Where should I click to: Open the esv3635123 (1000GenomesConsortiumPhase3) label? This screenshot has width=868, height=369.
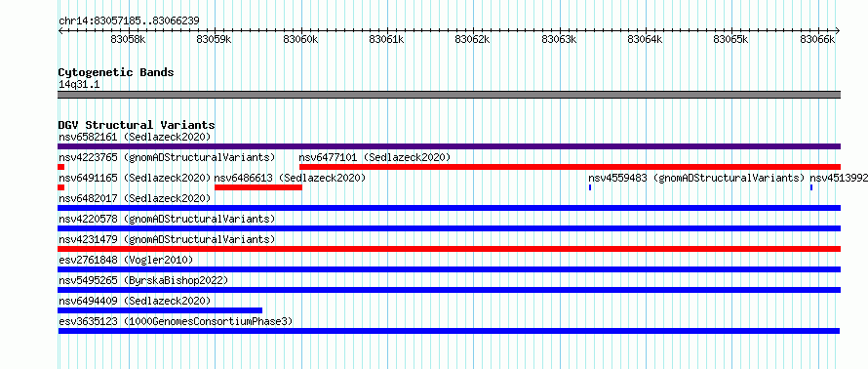(176, 321)
